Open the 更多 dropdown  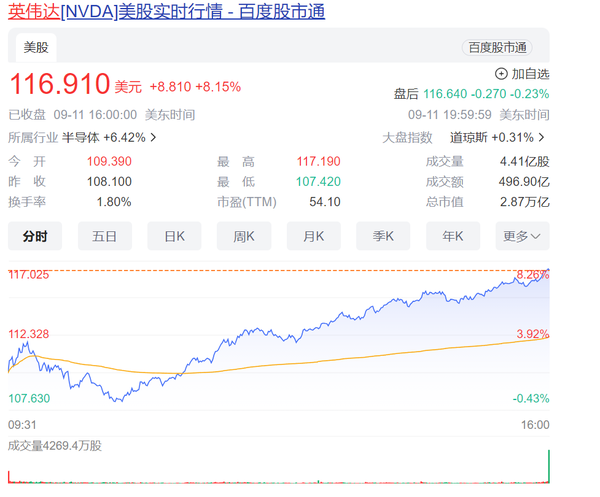click(x=522, y=236)
